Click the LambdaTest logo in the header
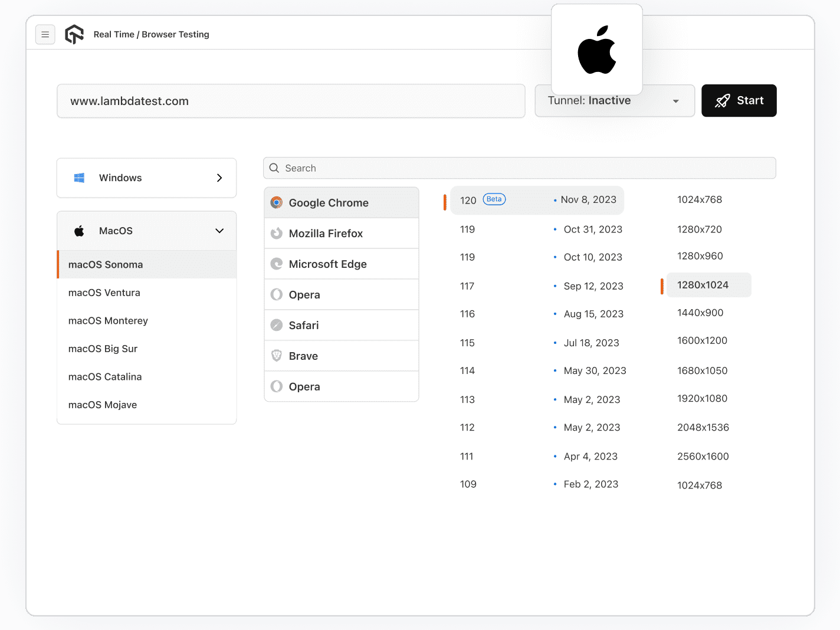Viewport: 840px width, 630px height. click(x=74, y=34)
